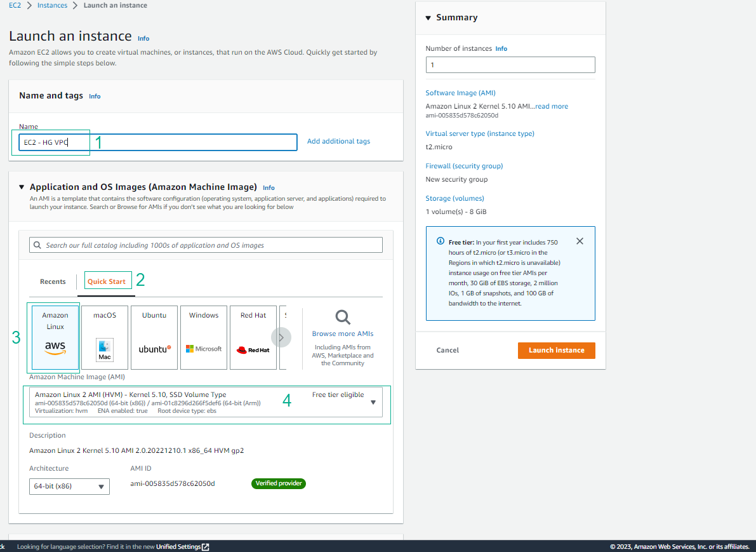Open Storage (volumes) summary link
The width and height of the screenshot is (756, 552).
point(454,198)
